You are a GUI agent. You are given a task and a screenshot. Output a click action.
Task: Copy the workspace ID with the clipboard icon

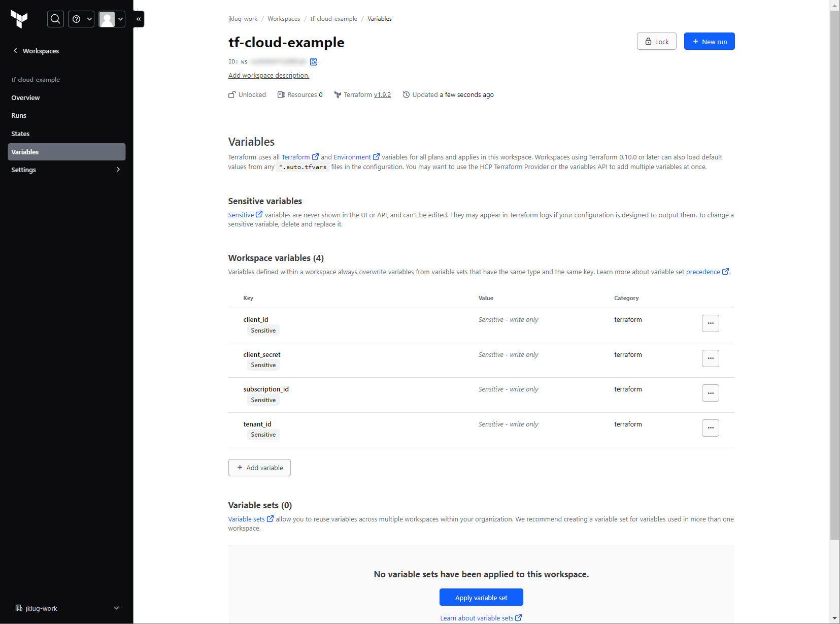(314, 62)
